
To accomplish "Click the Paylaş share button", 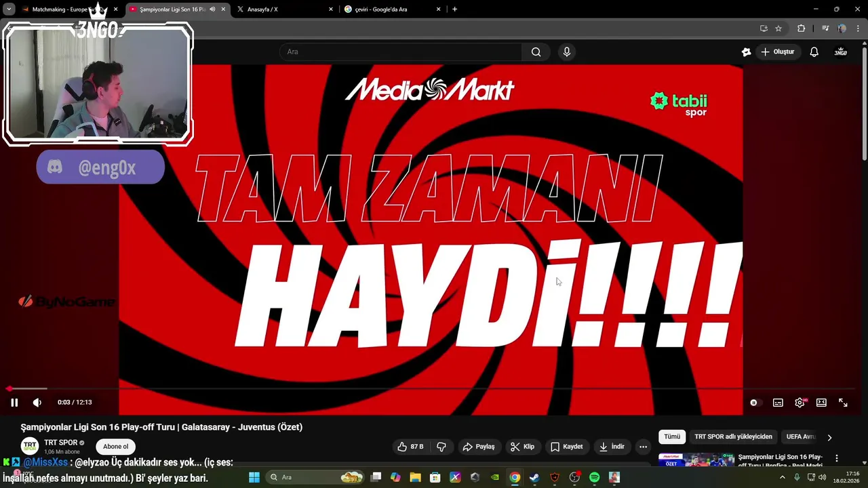I will (x=479, y=447).
